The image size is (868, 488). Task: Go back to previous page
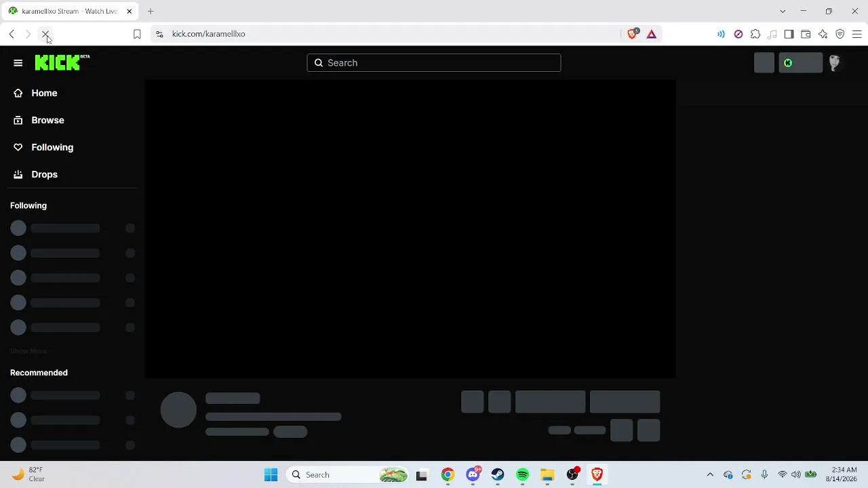click(12, 34)
